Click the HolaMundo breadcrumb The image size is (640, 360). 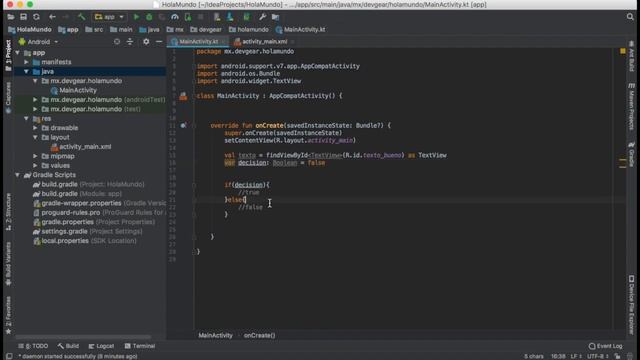coord(30,29)
